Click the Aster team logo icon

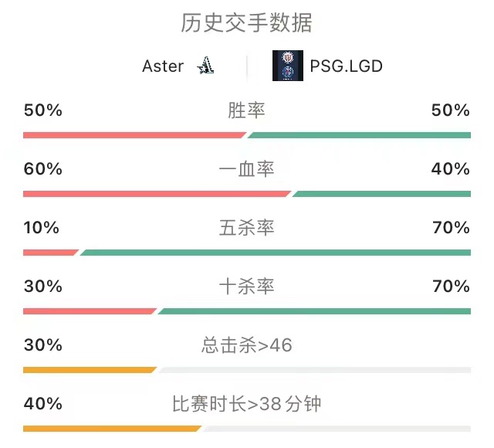tap(205, 65)
